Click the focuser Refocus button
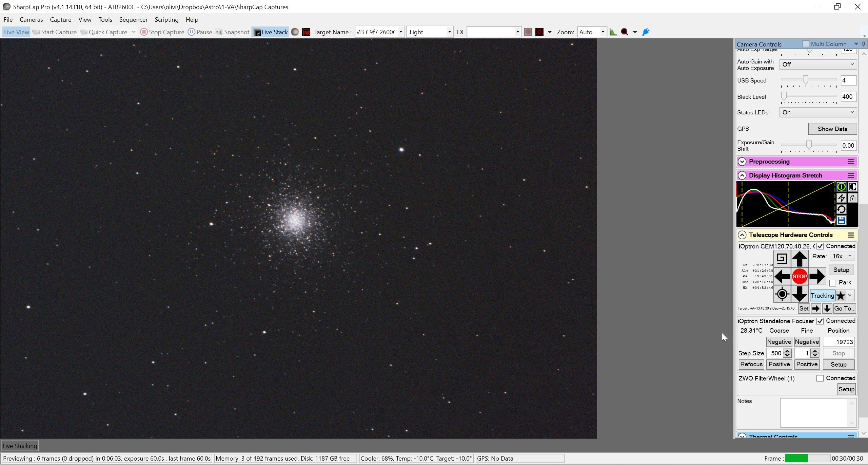The width and height of the screenshot is (868, 465). tap(751, 364)
